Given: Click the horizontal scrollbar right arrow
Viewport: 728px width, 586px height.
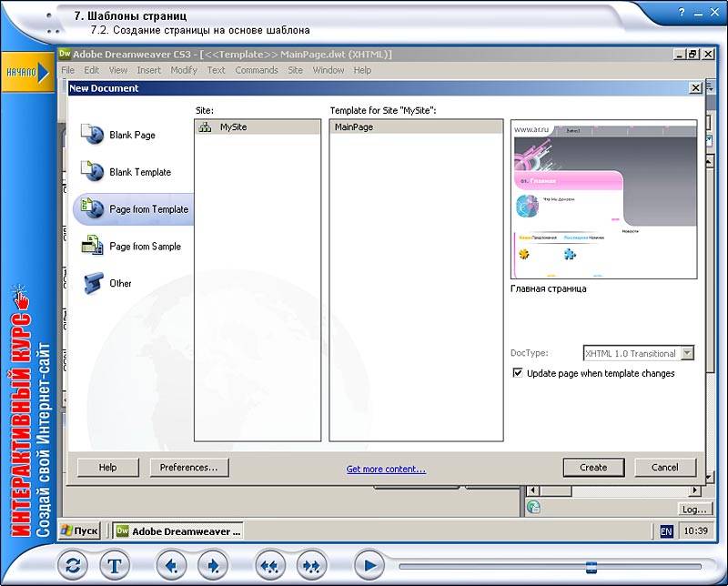Looking at the screenshot, I should [x=694, y=490].
